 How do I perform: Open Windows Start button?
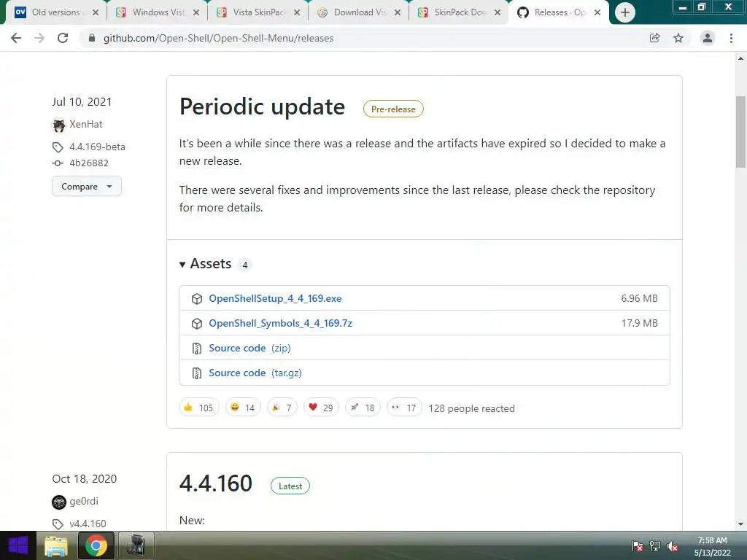(18, 545)
